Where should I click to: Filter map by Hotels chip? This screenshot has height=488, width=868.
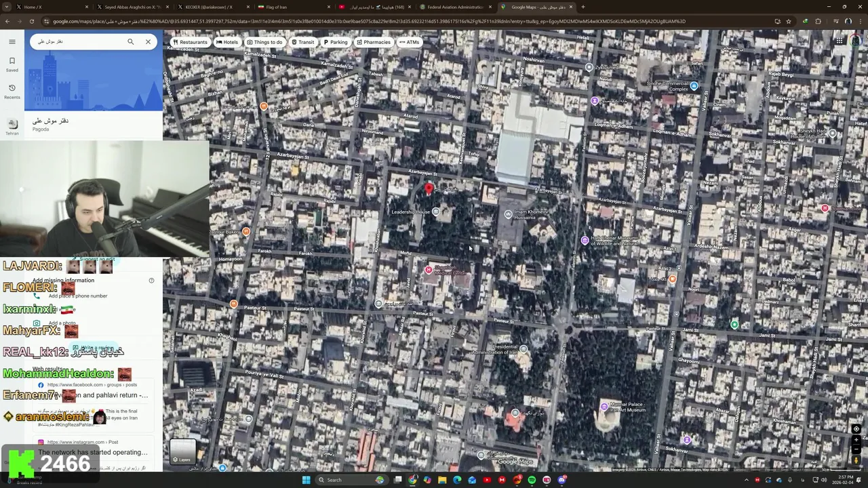[227, 42]
